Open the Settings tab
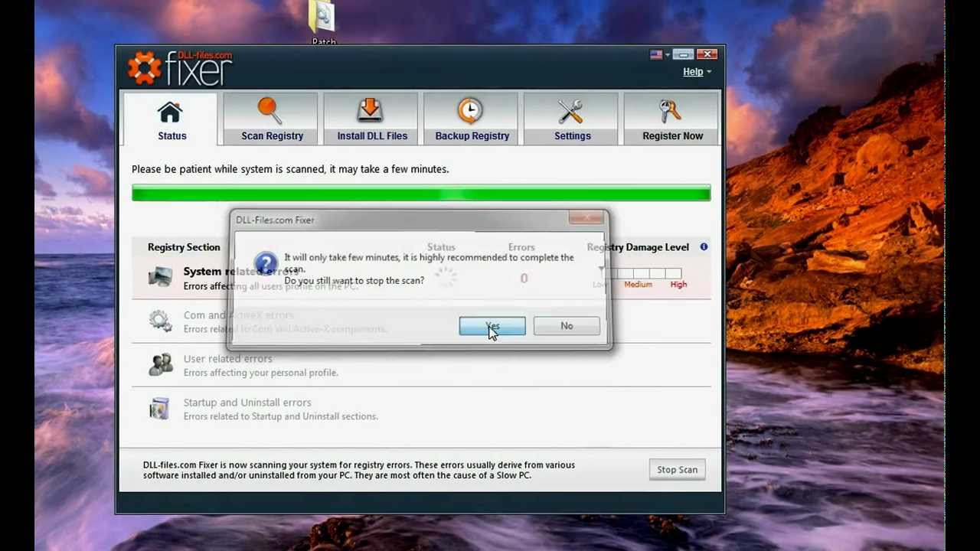Viewport: 980px width, 551px height. coord(572,119)
